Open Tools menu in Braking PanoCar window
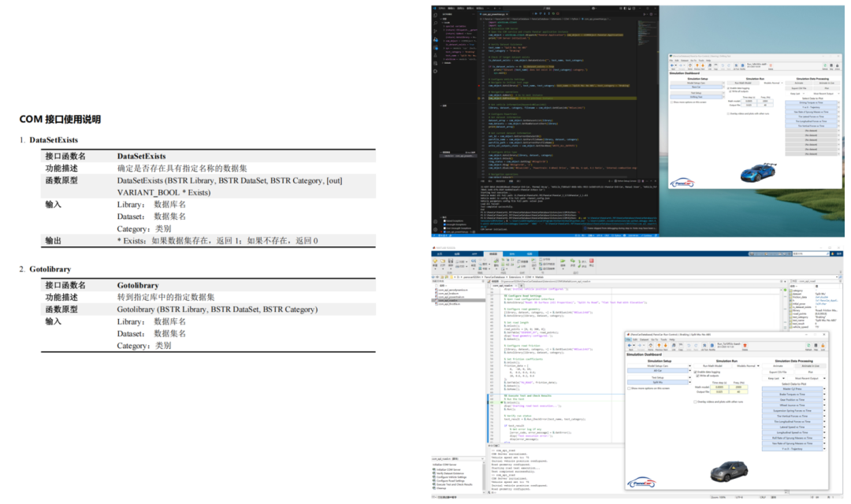Image resolution: width=851 pixels, height=504 pixels. point(663,339)
